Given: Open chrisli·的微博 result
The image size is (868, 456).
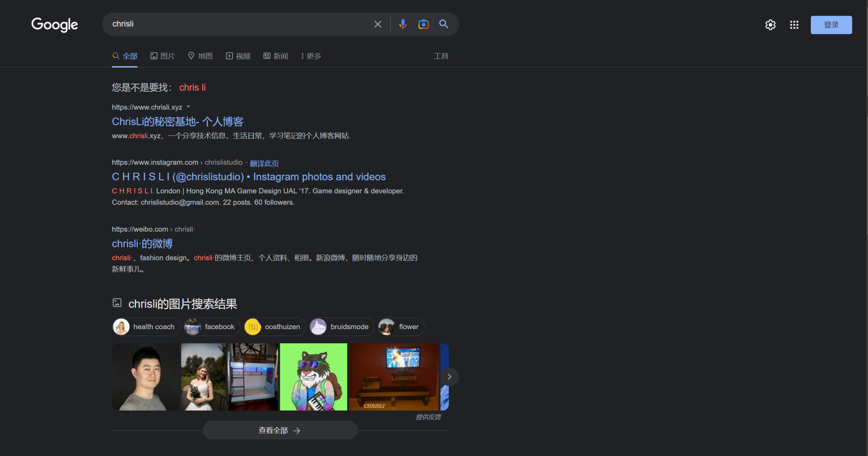Looking at the screenshot, I should pyautogui.click(x=142, y=243).
